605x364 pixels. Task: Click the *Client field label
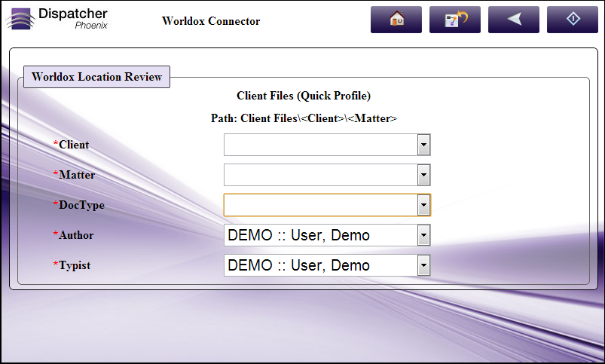pyautogui.click(x=71, y=145)
